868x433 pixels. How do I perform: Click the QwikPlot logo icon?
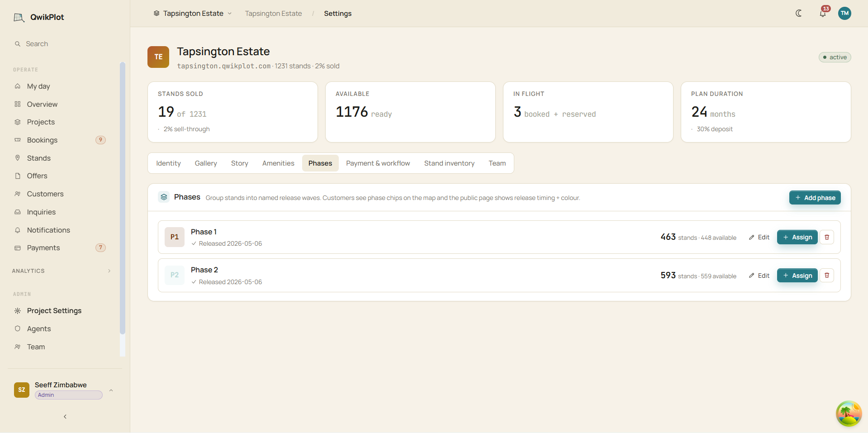click(19, 17)
